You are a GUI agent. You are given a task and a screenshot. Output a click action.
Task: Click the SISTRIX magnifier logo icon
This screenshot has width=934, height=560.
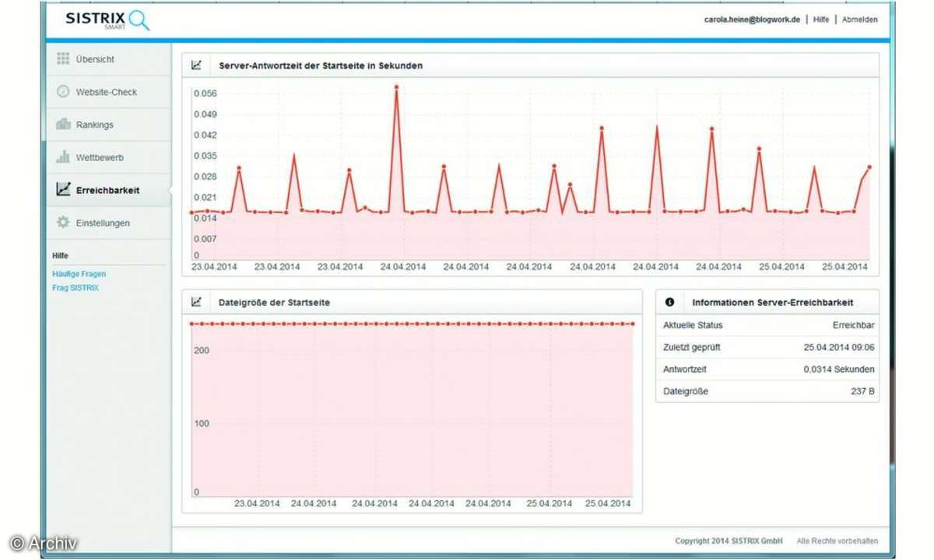139,20
